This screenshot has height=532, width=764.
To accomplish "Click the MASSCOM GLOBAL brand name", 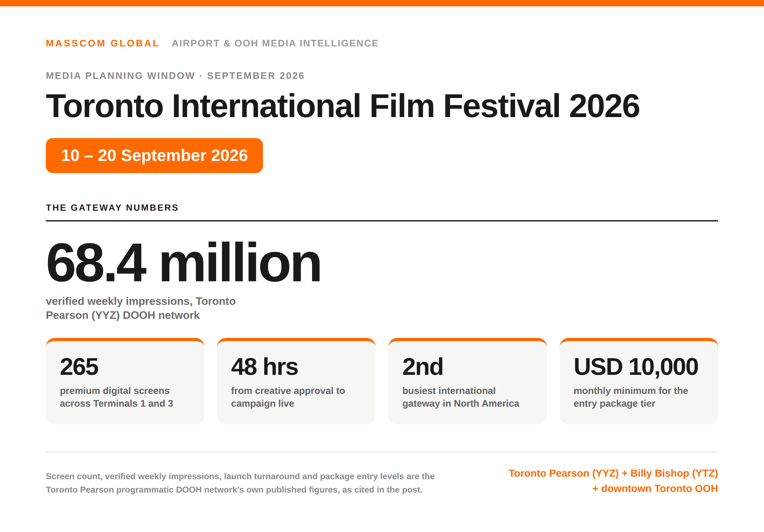I will pos(103,43).
